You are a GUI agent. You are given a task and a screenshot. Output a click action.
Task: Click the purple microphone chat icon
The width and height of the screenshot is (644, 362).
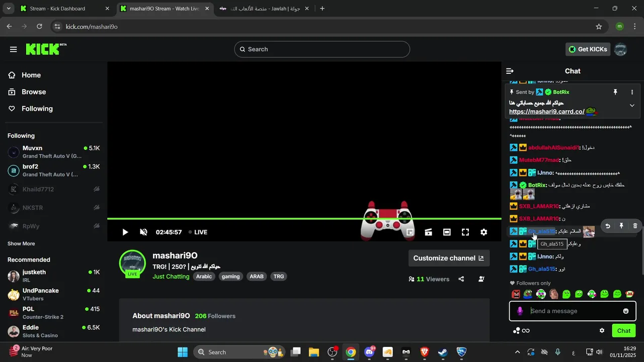(x=520, y=311)
